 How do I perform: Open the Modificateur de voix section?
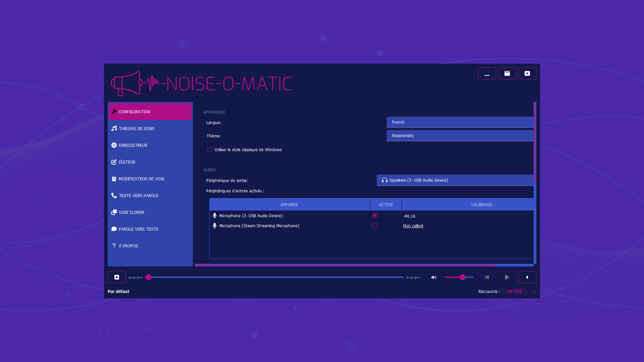pos(141,179)
